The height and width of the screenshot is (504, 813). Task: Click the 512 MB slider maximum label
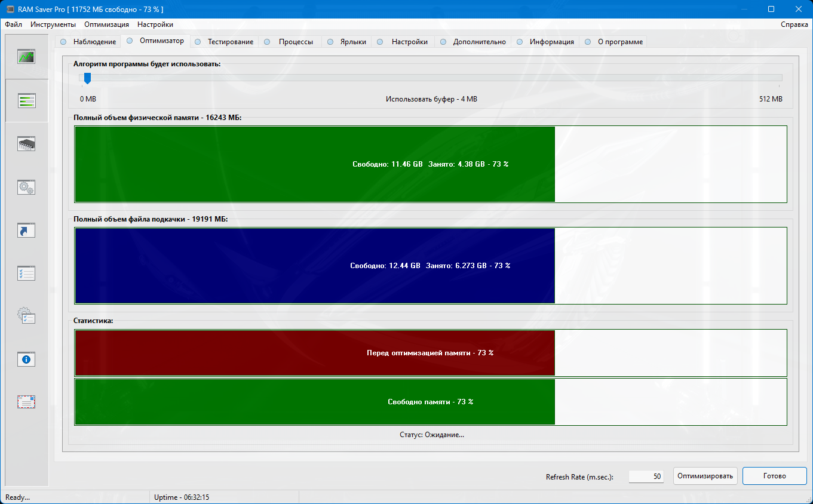(771, 99)
